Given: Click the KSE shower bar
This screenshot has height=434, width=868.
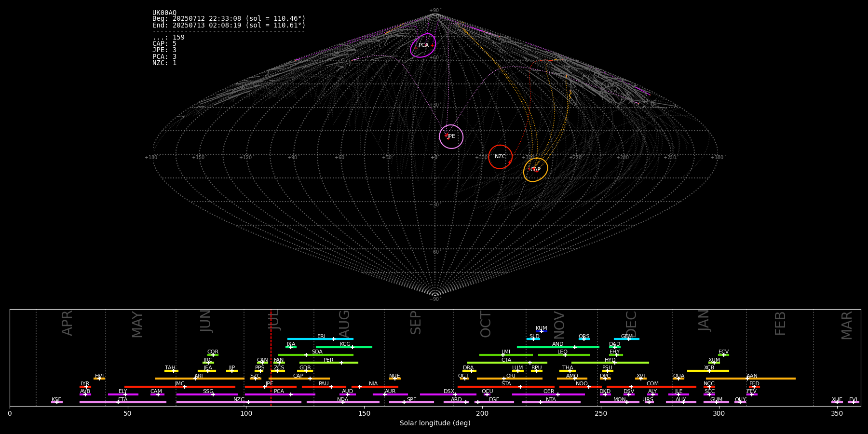Looking at the screenshot, I should tap(57, 402).
